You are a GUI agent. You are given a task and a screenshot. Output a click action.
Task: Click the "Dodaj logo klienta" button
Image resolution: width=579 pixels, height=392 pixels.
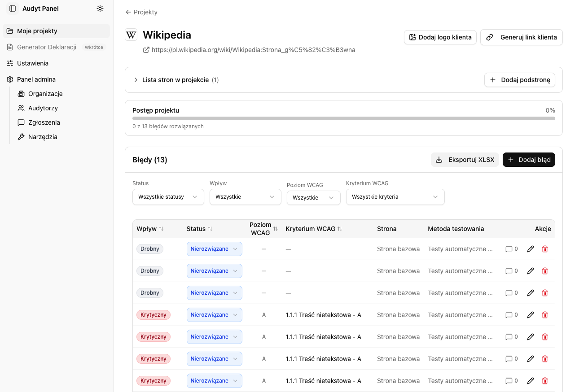(x=440, y=37)
